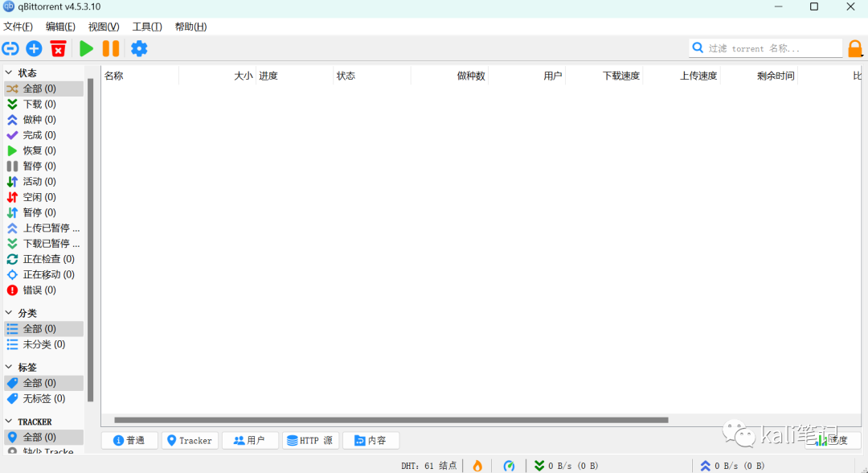Click the DHT: 61 结点 status text
Viewport: 868px width, 473px height.
429,466
